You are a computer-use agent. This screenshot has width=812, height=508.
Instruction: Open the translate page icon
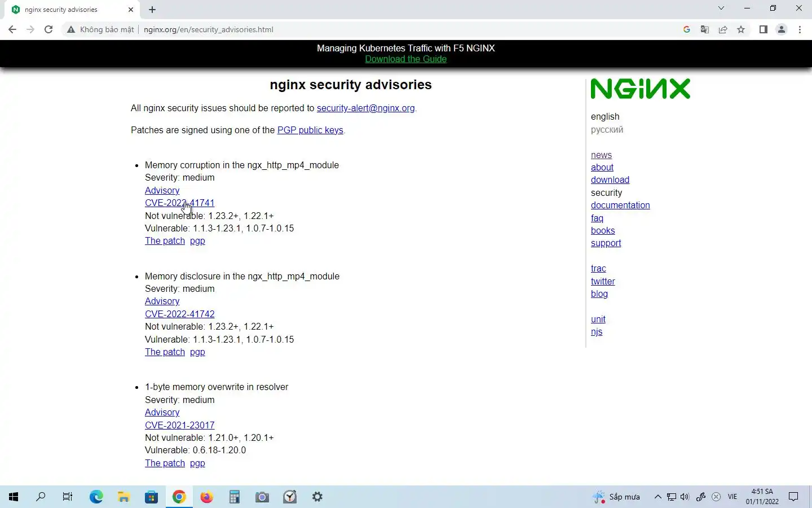click(x=705, y=29)
